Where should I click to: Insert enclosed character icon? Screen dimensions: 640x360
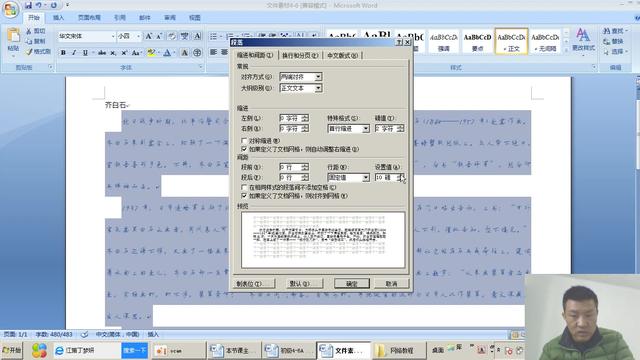(197, 53)
